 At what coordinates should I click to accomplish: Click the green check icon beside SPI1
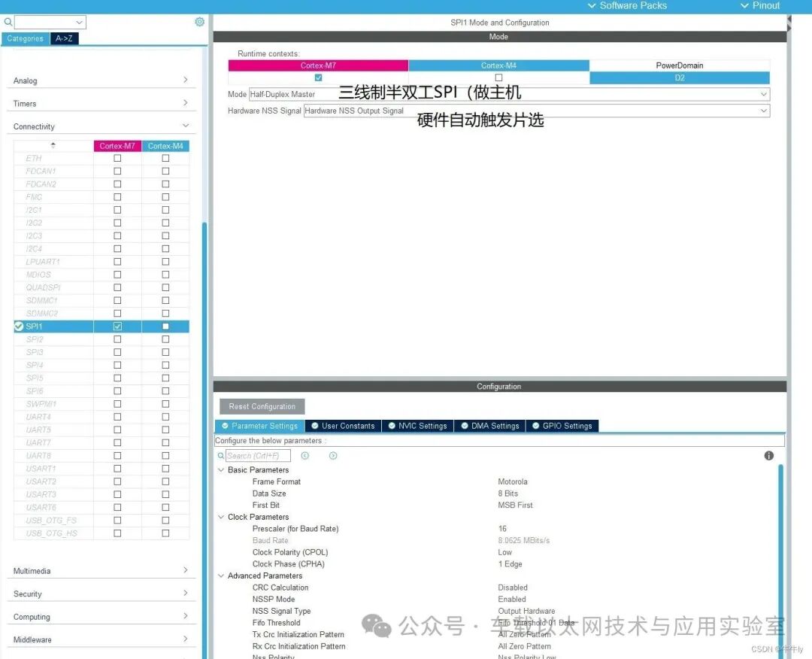tap(19, 326)
